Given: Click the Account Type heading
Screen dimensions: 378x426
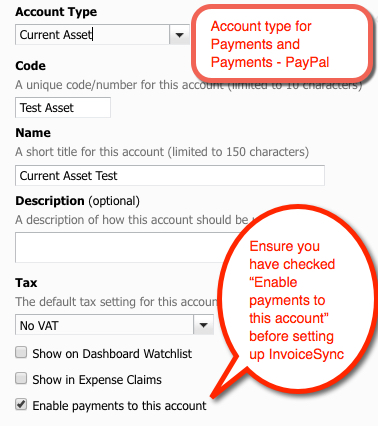Looking at the screenshot, I should tap(56, 12).
